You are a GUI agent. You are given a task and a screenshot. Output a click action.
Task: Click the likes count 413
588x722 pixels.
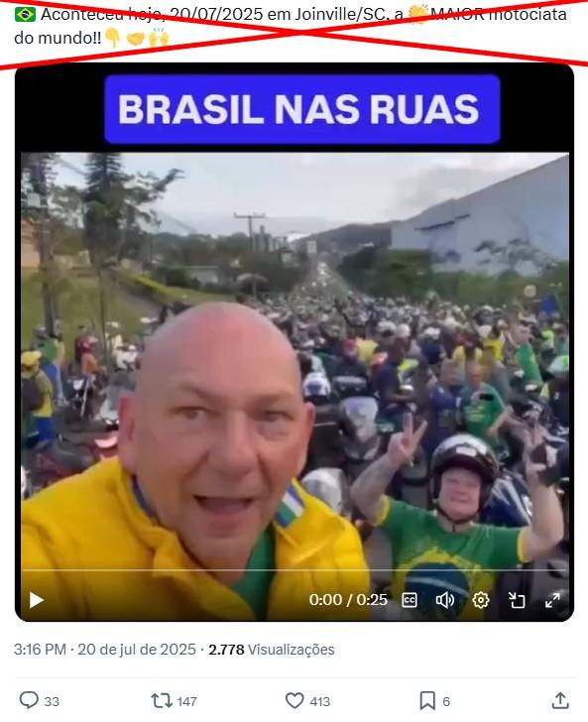coord(320,702)
